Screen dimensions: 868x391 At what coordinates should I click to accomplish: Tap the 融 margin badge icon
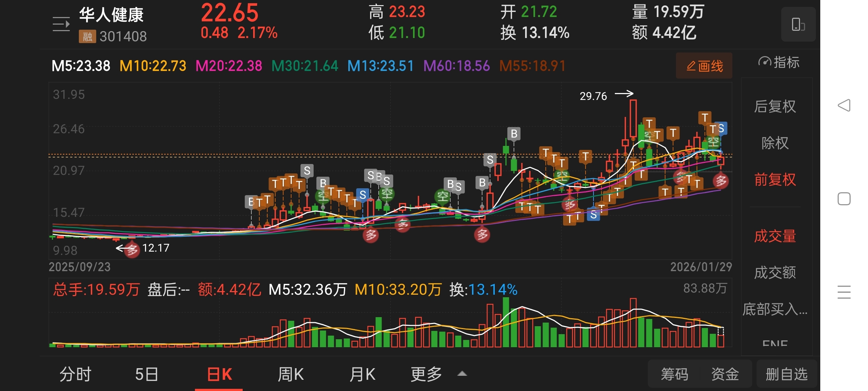[x=87, y=37]
